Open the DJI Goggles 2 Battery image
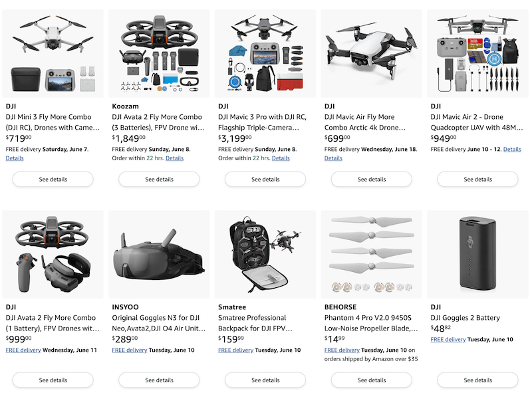This screenshot has width=532, height=395. [477, 255]
